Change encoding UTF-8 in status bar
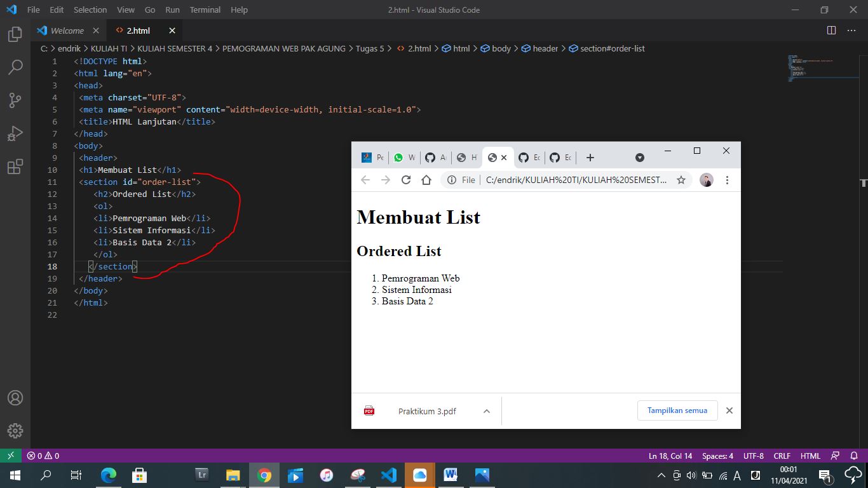 click(x=754, y=456)
